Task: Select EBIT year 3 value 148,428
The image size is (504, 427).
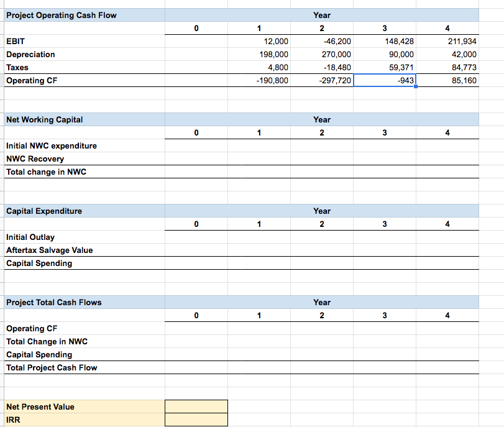Action: [399, 42]
